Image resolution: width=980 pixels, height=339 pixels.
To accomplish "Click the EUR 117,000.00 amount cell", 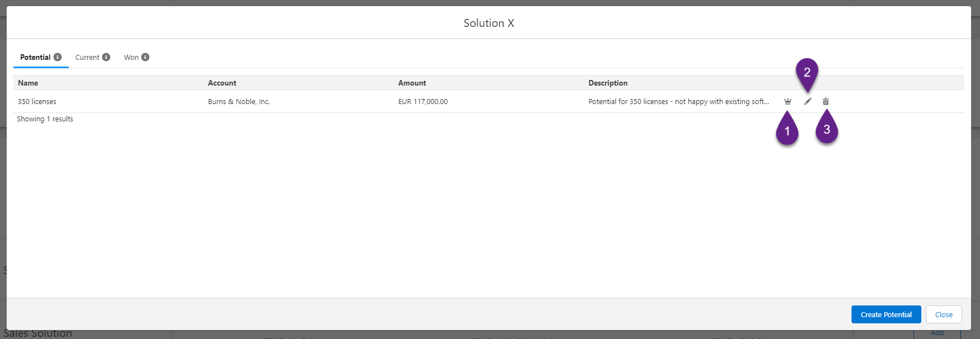I will [x=422, y=101].
